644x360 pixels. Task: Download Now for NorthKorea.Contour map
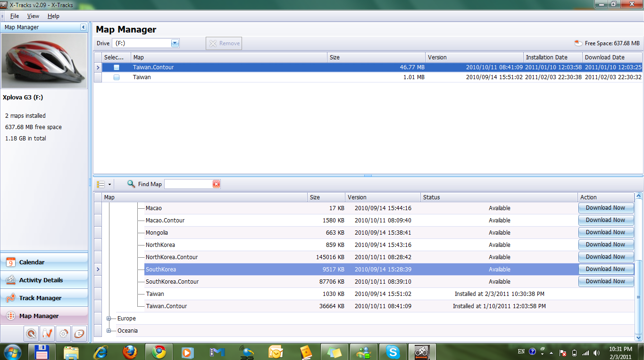(x=605, y=257)
